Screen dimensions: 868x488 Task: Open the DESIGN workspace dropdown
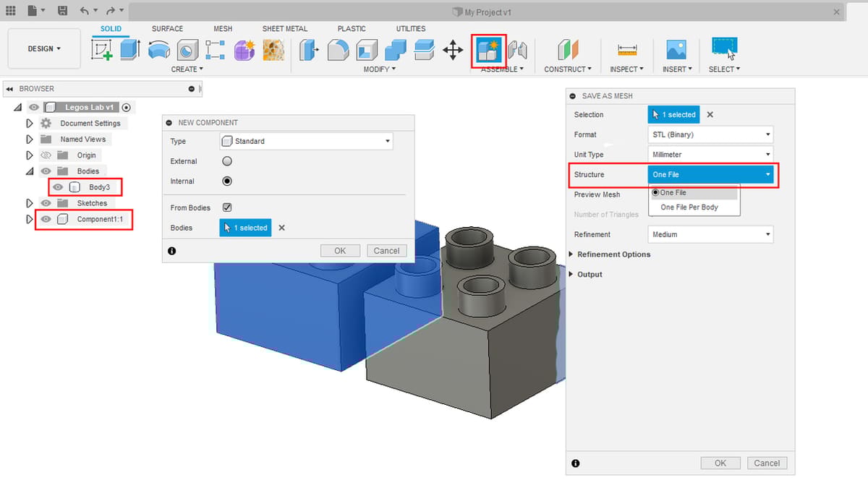(x=44, y=48)
